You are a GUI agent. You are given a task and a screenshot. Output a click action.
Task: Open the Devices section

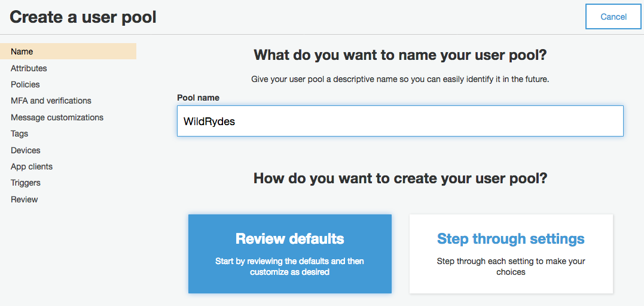click(26, 150)
